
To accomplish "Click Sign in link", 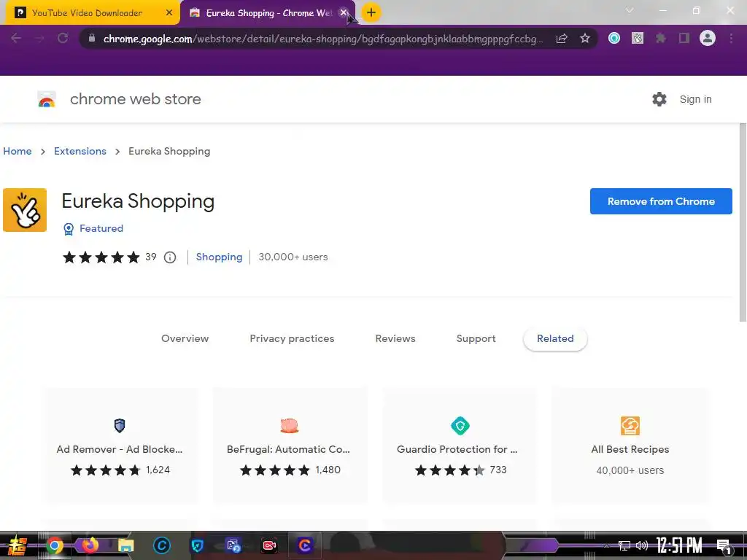I will tap(695, 99).
